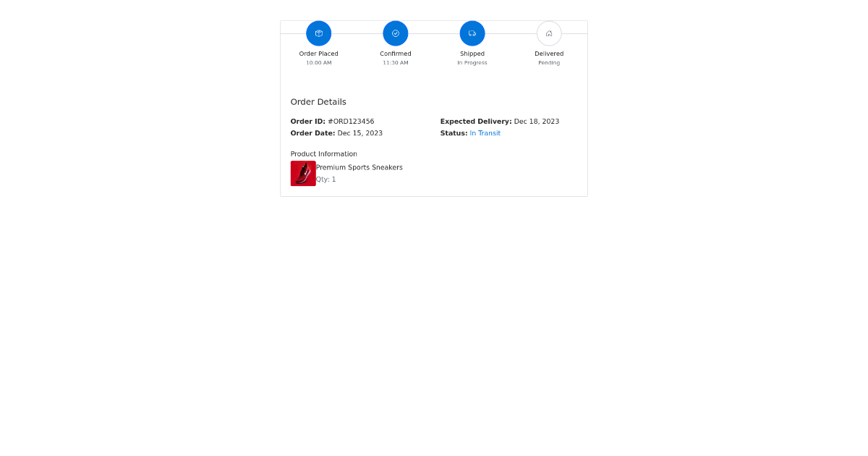Select the Expected Delivery date text
Viewport: 868px width, 456px height.
pyautogui.click(x=537, y=121)
